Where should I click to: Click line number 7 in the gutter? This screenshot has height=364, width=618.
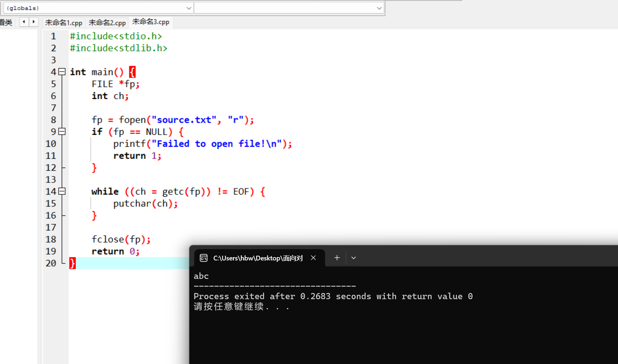pos(53,108)
